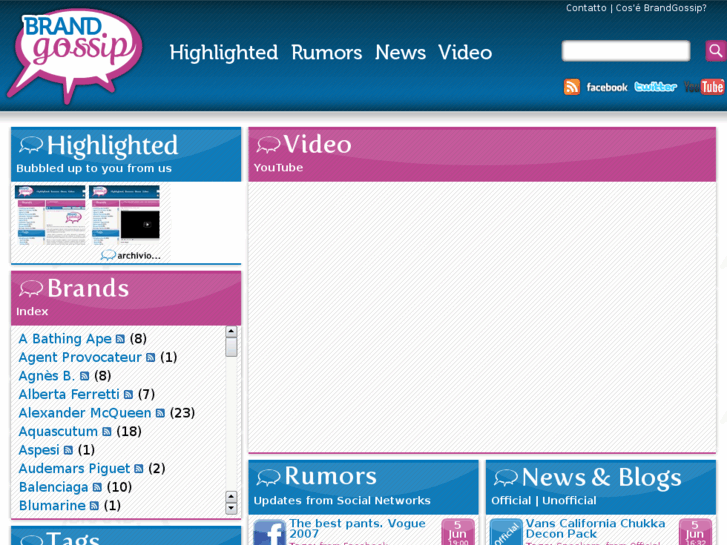The height and width of the screenshot is (545, 727).
Task: Click RSS icon next to Blumarine
Action: [x=94, y=506]
